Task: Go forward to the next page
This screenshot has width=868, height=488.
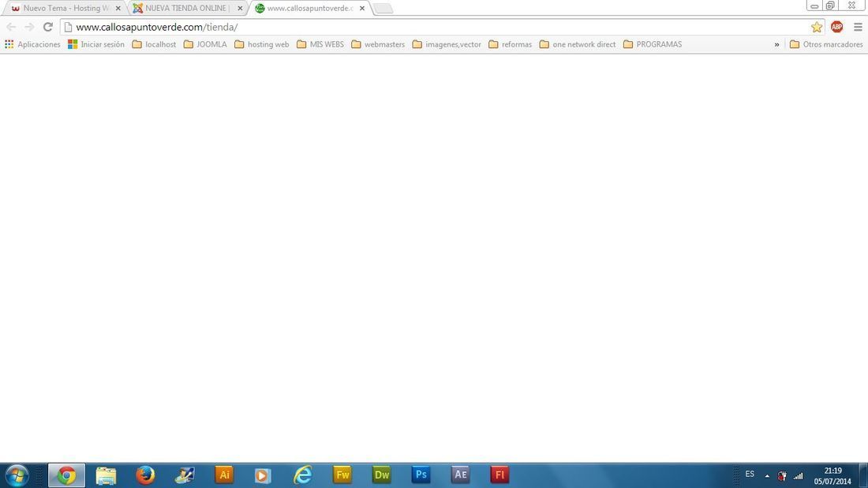Action: tap(29, 27)
